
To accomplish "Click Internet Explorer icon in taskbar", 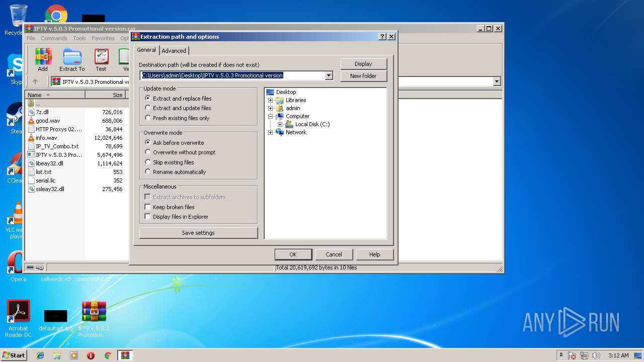I will [x=40, y=355].
